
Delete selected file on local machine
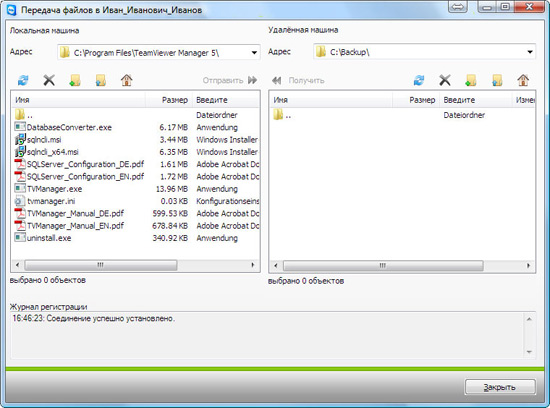(x=49, y=80)
